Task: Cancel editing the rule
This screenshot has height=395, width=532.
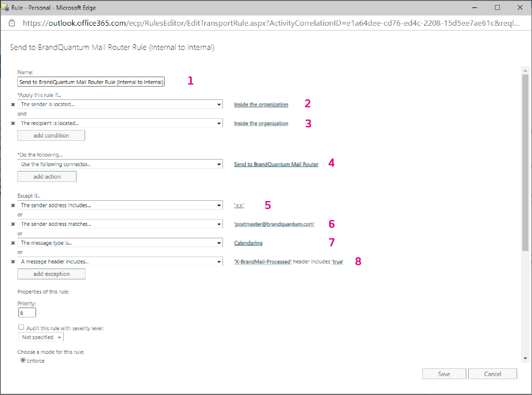Action: [x=493, y=374]
